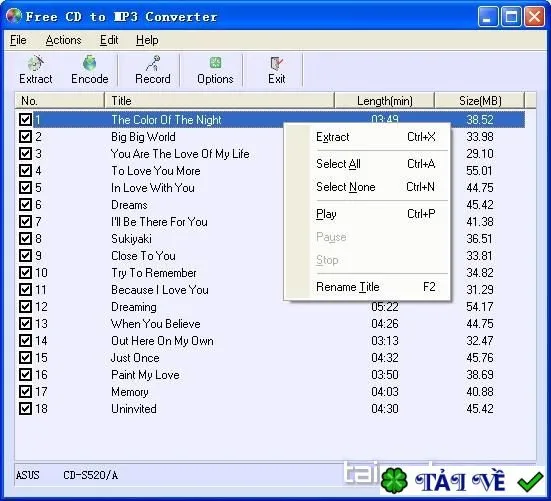Toggle checkbox for track 18 Uninvited
This screenshot has width=551, height=501.
coord(25,408)
